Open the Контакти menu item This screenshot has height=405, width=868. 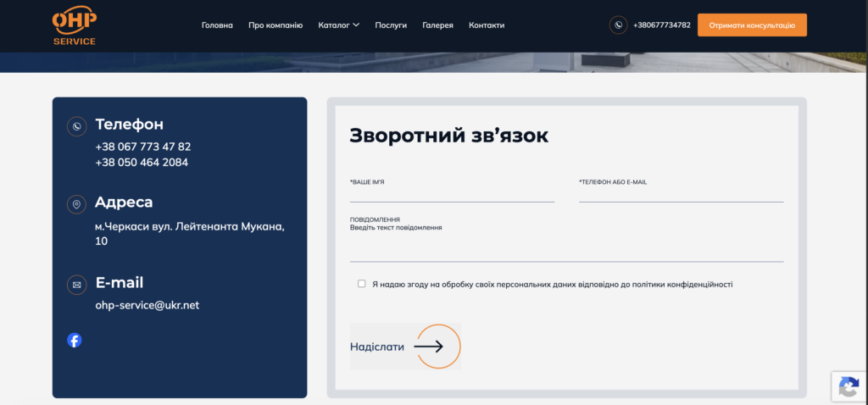pyautogui.click(x=487, y=25)
